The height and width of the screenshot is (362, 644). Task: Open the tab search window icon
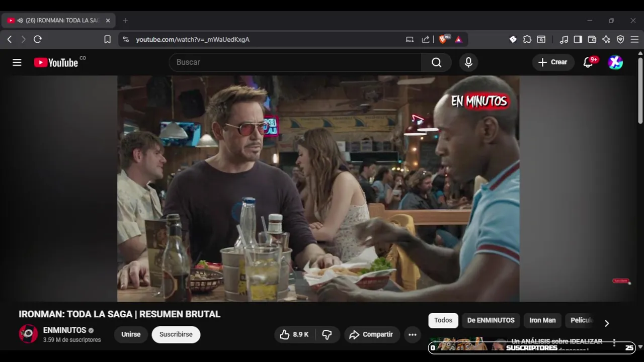pyautogui.click(x=541, y=39)
